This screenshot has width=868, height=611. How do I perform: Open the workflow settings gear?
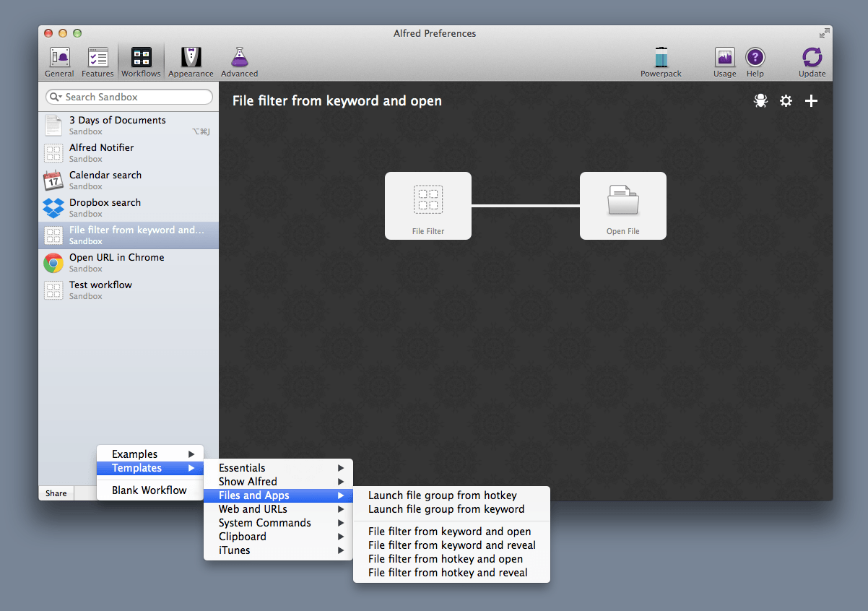786,101
